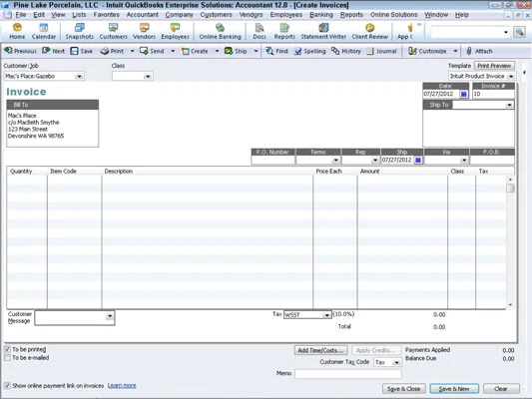
Task: Click the Save & Close button
Action: click(x=404, y=388)
